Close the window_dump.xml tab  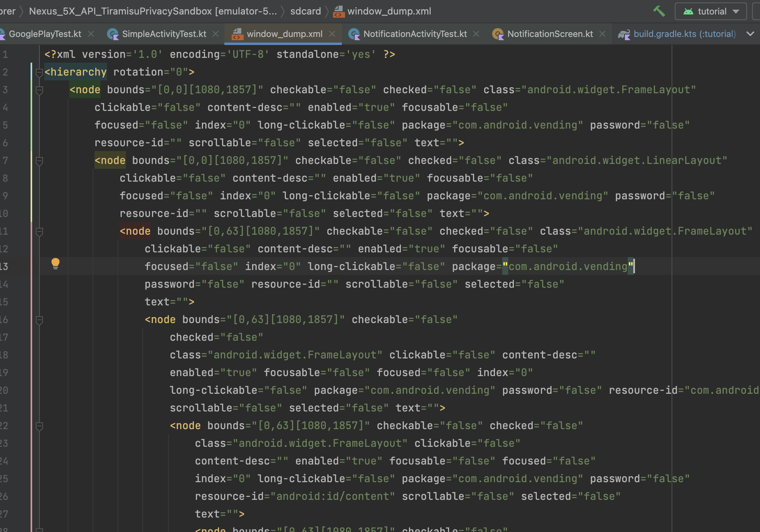[332, 34]
